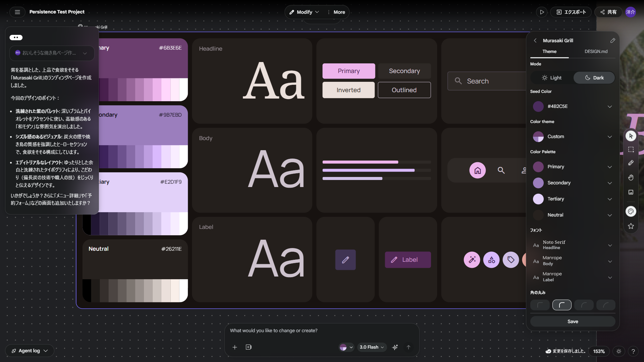Switch to the DESIGN.md tab

click(596, 51)
